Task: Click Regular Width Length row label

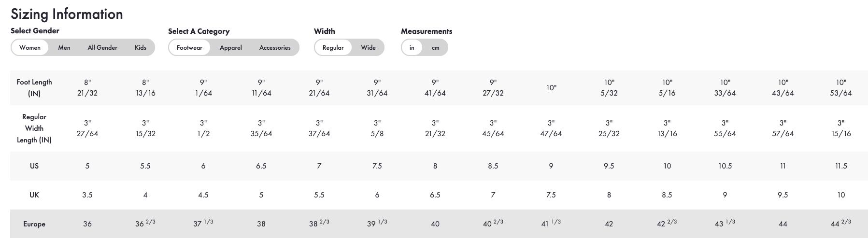Action: click(x=34, y=128)
